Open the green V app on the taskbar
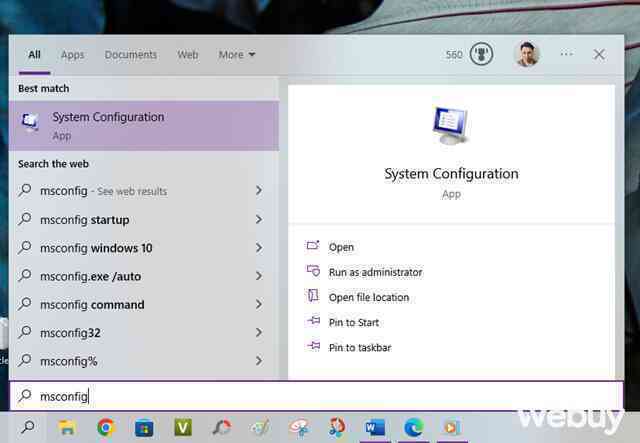Screen dimensions: 640x443 click(183, 427)
